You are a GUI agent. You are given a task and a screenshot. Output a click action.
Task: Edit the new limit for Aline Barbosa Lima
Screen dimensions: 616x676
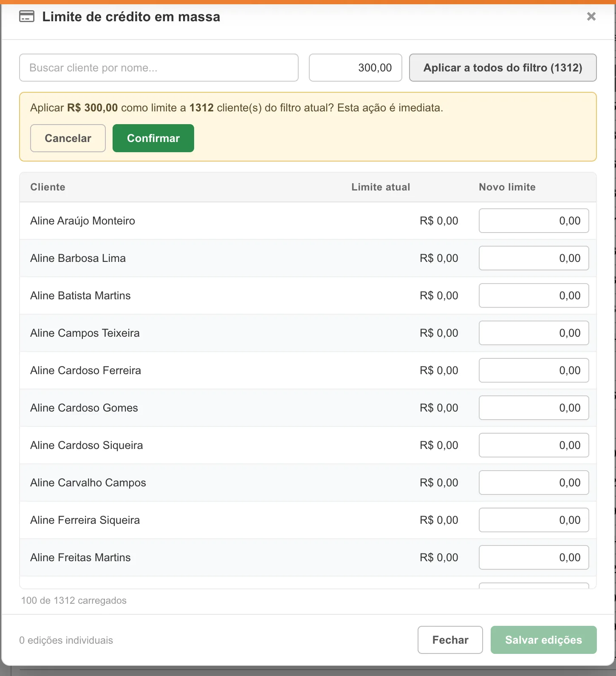pyautogui.click(x=534, y=258)
